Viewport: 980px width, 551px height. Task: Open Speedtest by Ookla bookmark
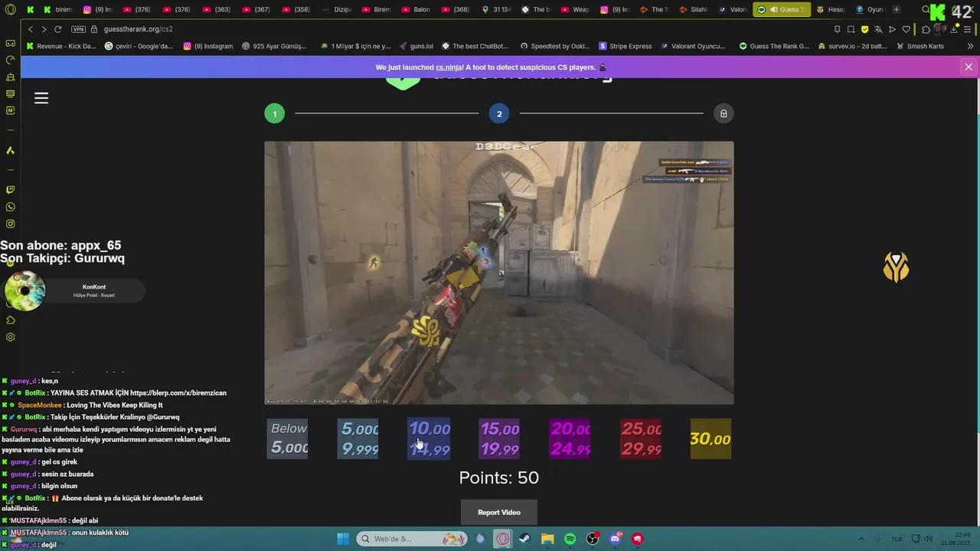click(x=555, y=46)
